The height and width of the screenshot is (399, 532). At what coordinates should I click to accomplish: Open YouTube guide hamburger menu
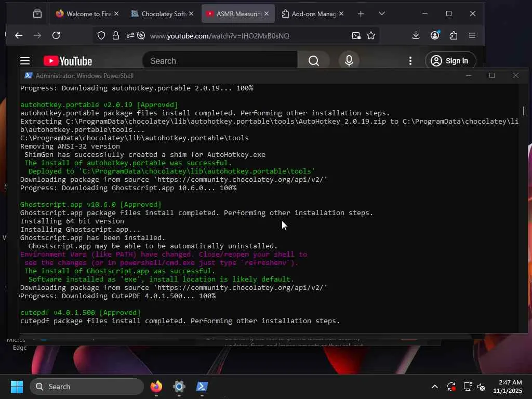[x=25, y=61]
